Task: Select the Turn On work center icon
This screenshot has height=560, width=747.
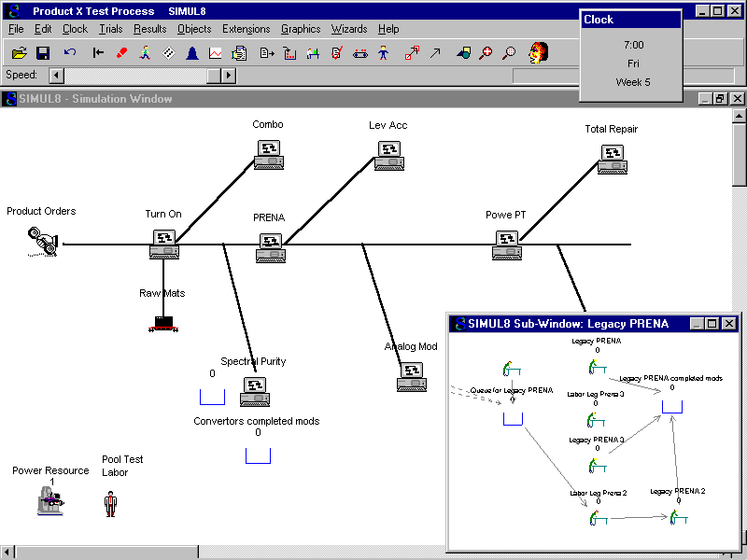Action: click(164, 245)
